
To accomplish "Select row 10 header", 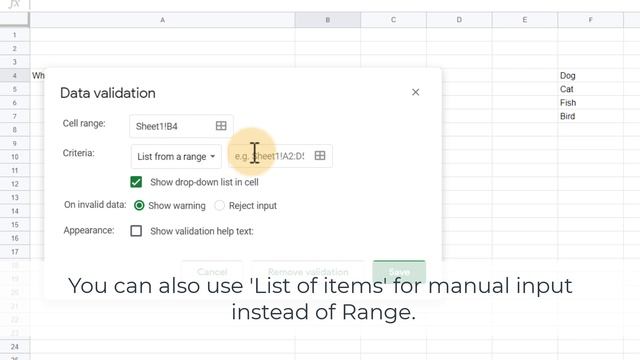I will pos(15,157).
